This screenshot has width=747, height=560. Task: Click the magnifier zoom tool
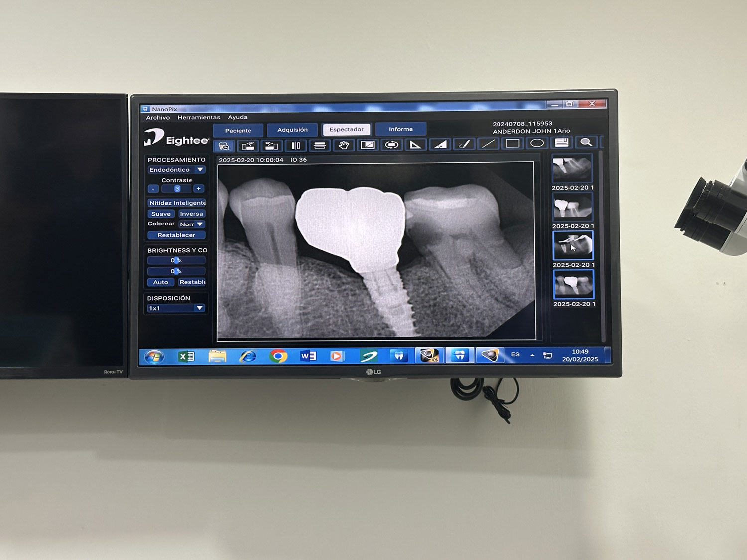586,143
